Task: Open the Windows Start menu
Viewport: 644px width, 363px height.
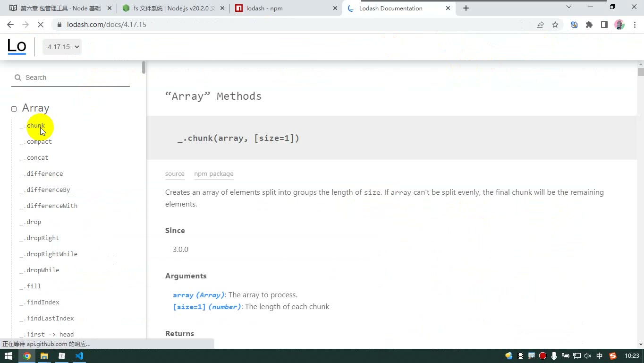Action: pyautogui.click(x=8, y=356)
